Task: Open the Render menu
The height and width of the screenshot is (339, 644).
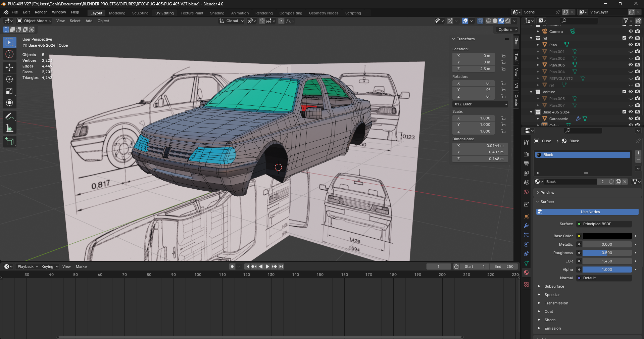Action: coord(41,12)
